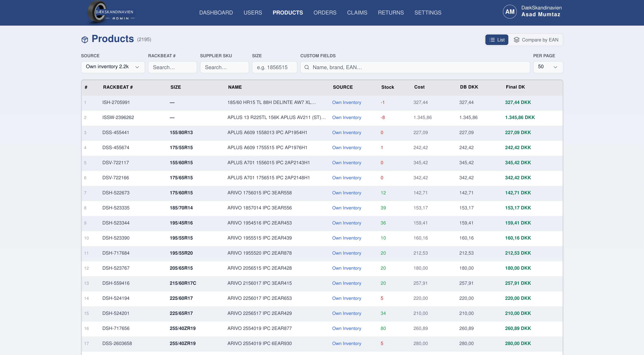Open Own Inventory link for DSH-717656
The width and height of the screenshot is (644, 355).
(x=346, y=328)
